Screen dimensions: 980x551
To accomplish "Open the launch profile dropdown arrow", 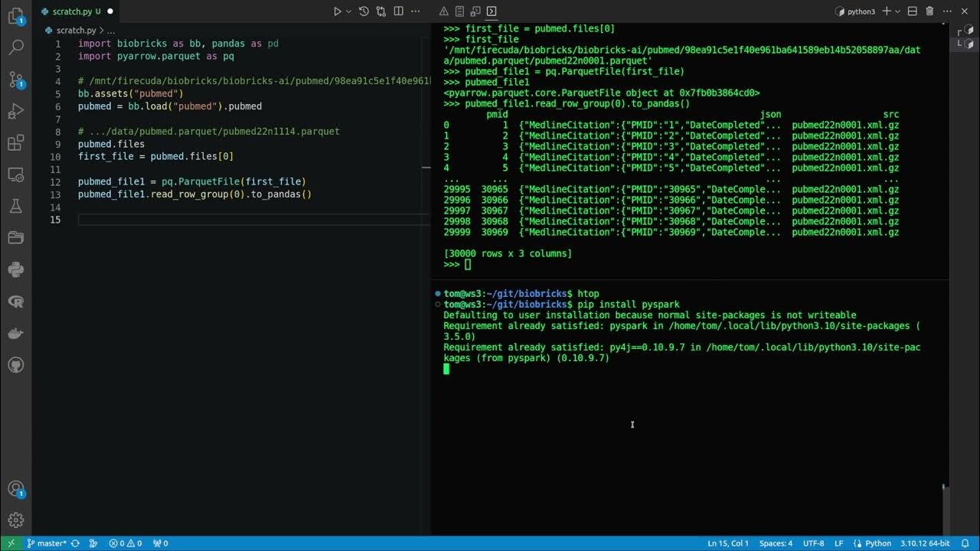I will click(x=898, y=11).
